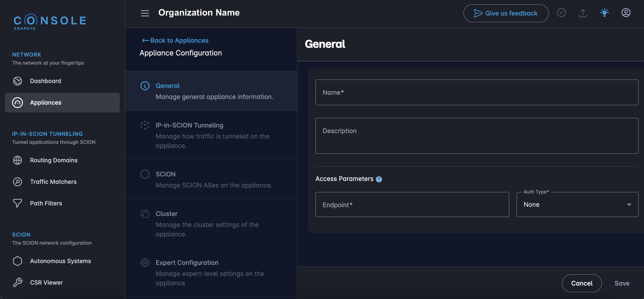Click the Path Filters funnel icon
This screenshot has height=299, width=644.
pos(17,203)
